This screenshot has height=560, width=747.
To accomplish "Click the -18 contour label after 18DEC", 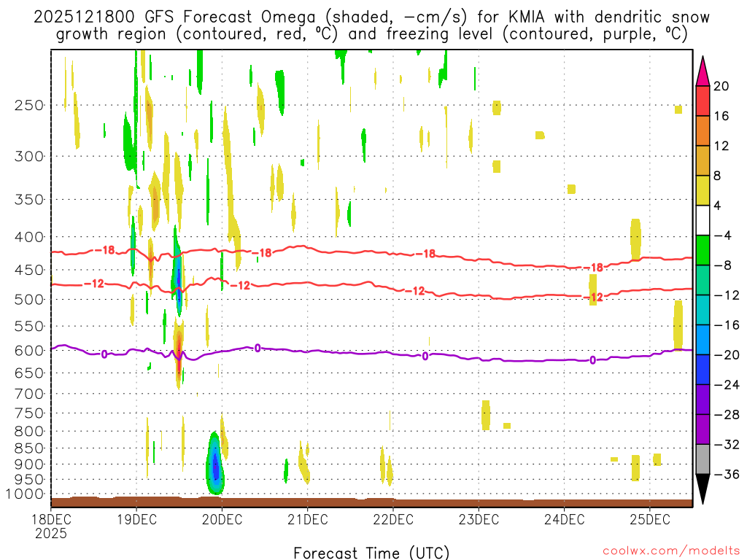I will click(105, 249).
